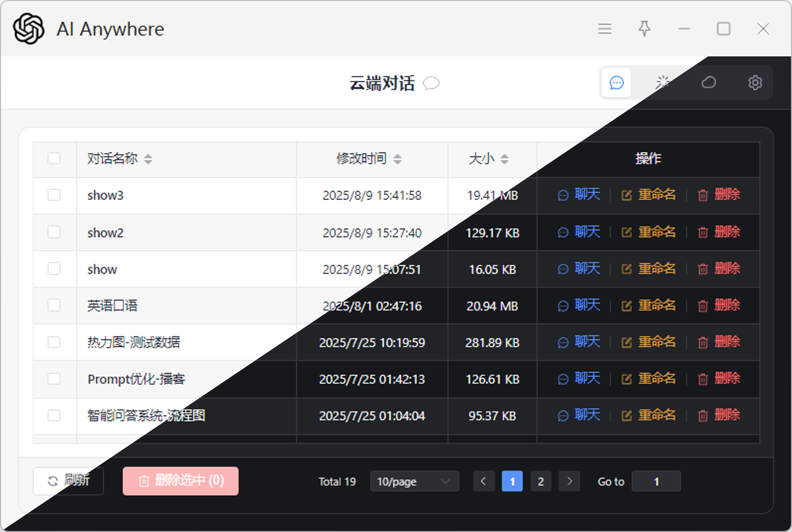Click trash icon in the 281.89 KB row
This screenshot has height=532, width=792.
click(x=703, y=343)
